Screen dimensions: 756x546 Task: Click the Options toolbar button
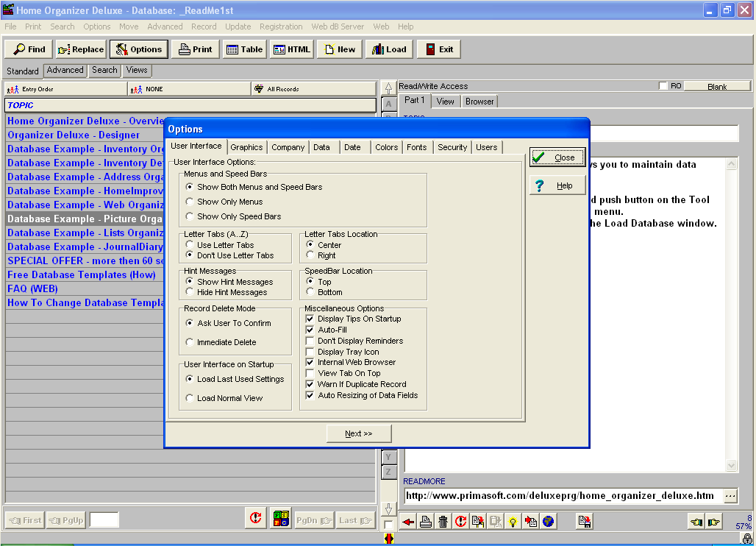point(139,49)
